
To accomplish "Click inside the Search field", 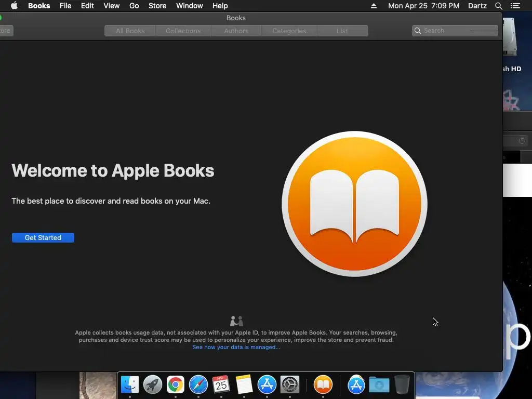I will point(455,31).
